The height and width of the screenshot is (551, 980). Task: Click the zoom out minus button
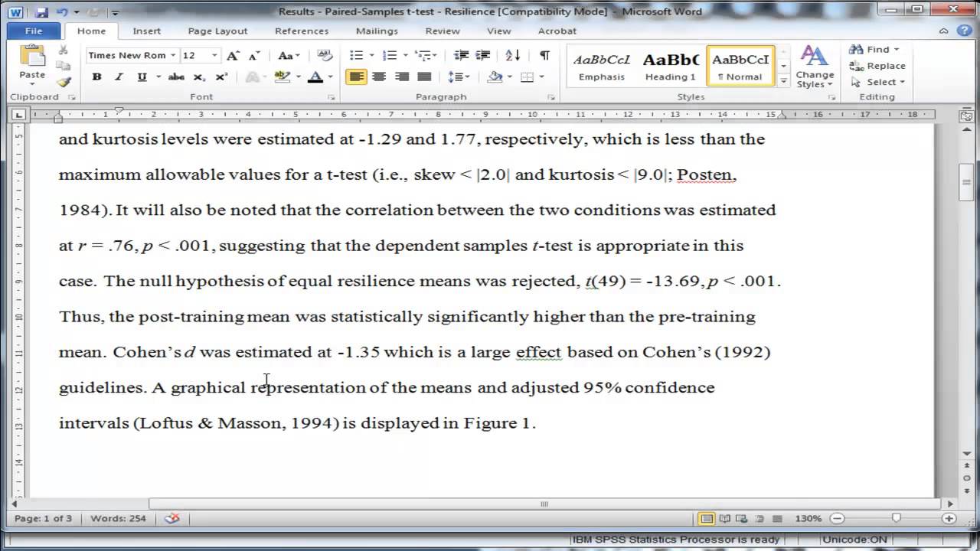837,518
